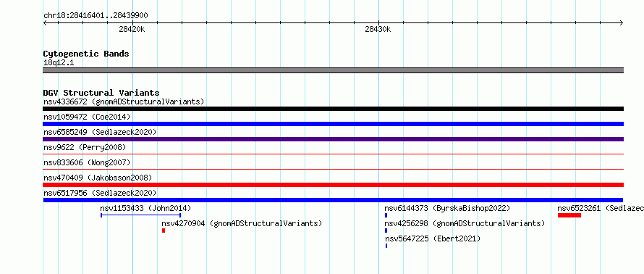Screen dimensions: 644x274
Task: Click the nsv6585249 (Sedlazeck2020) label
Action: click(100, 132)
